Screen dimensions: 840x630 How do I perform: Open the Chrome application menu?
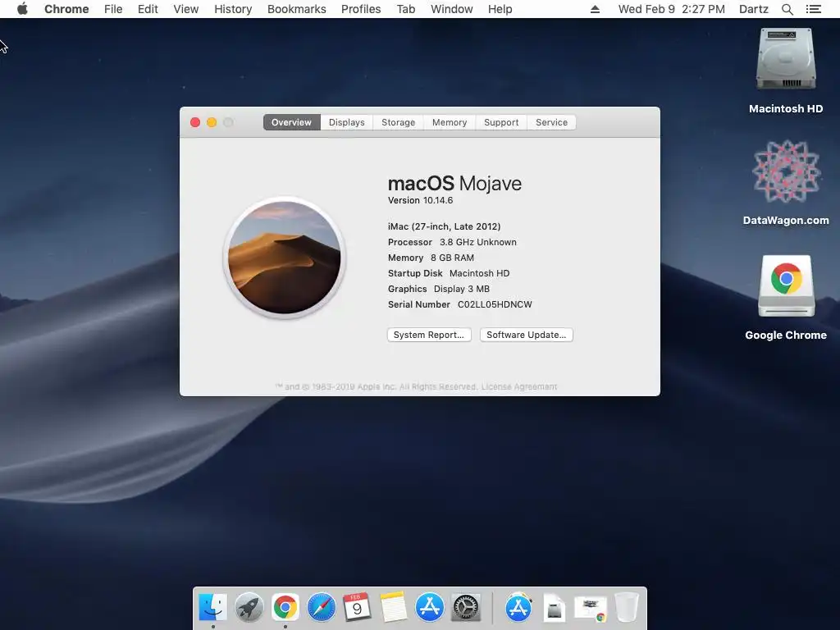coord(66,9)
